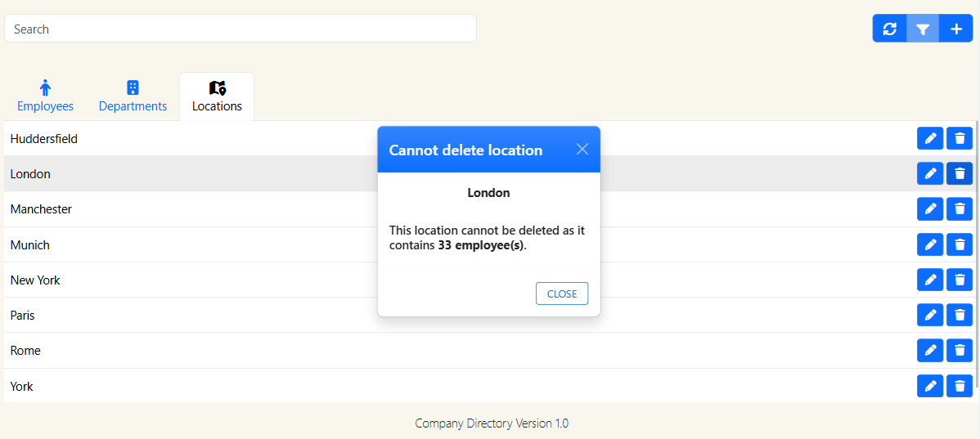The width and height of the screenshot is (980, 439).
Task: Select the Locations tab
Action: 217,96
